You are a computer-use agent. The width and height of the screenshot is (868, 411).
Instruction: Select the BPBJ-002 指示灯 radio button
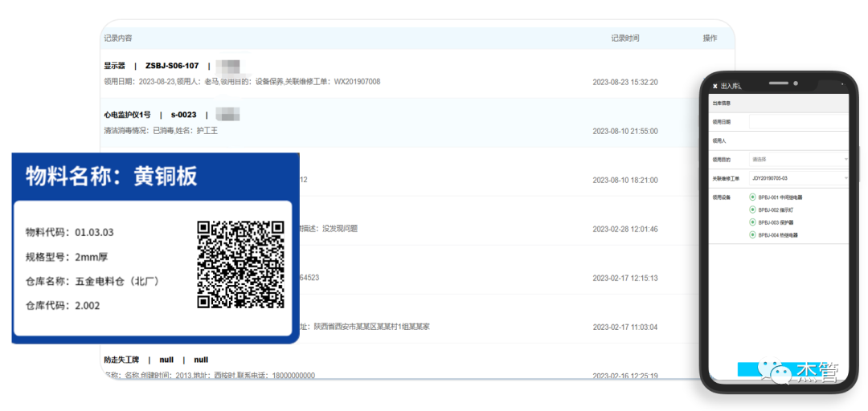752,210
